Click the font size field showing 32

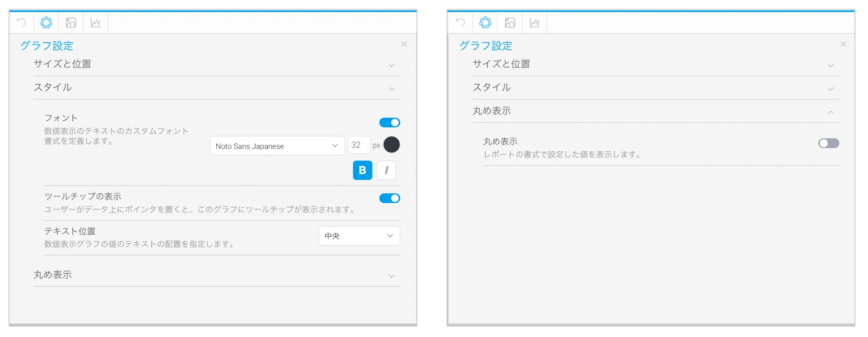click(359, 145)
